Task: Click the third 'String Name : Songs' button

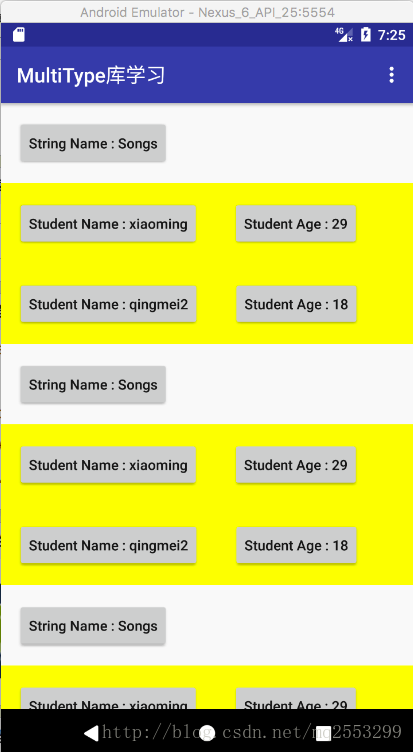Action: (x=93, y=626)
